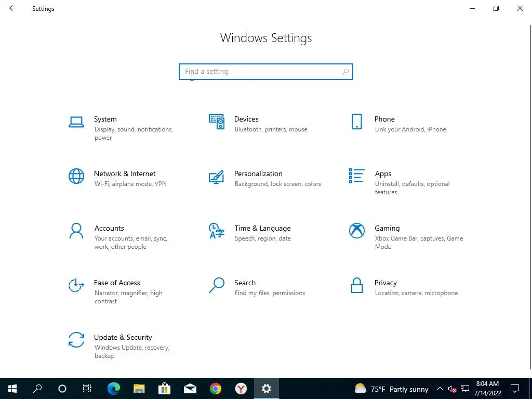
Task: Click the muted volume tray icon
Action: point(452,389)
